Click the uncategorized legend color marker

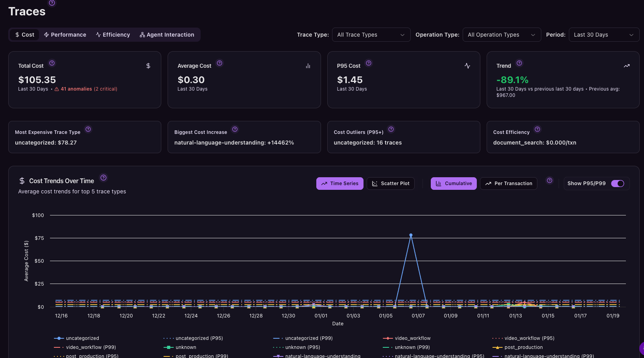pos(59,338)
